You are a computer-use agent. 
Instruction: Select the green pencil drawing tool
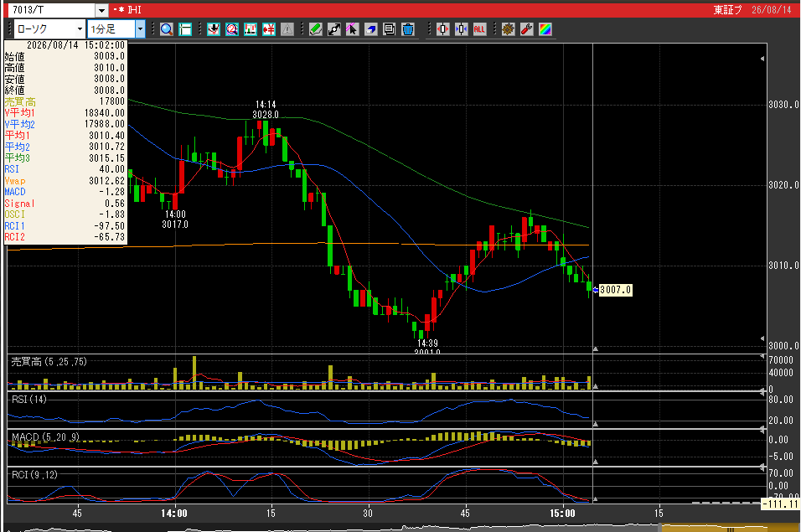click(315, 29)
